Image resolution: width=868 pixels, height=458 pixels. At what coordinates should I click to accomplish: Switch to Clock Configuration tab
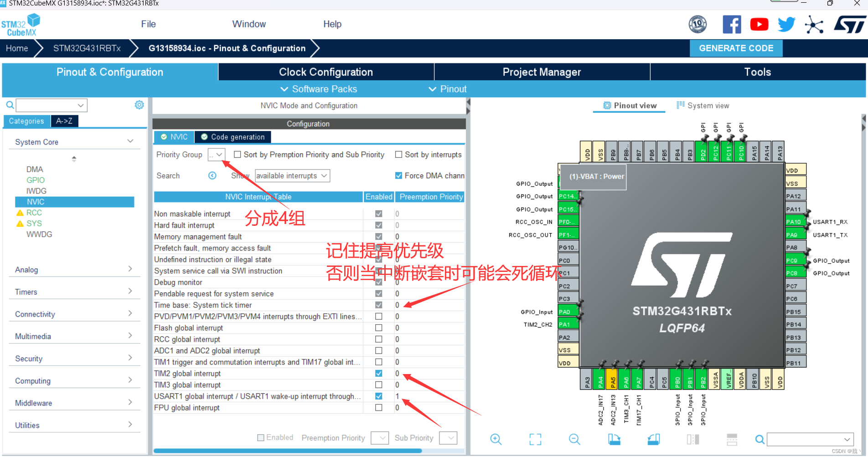[x=326, y=72]
